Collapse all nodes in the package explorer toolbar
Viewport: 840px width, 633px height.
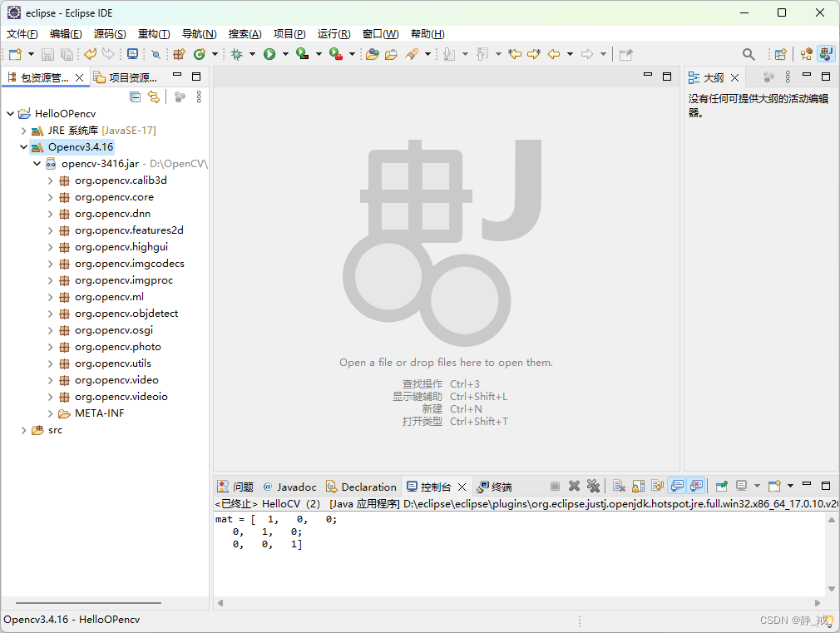point(135,96)
